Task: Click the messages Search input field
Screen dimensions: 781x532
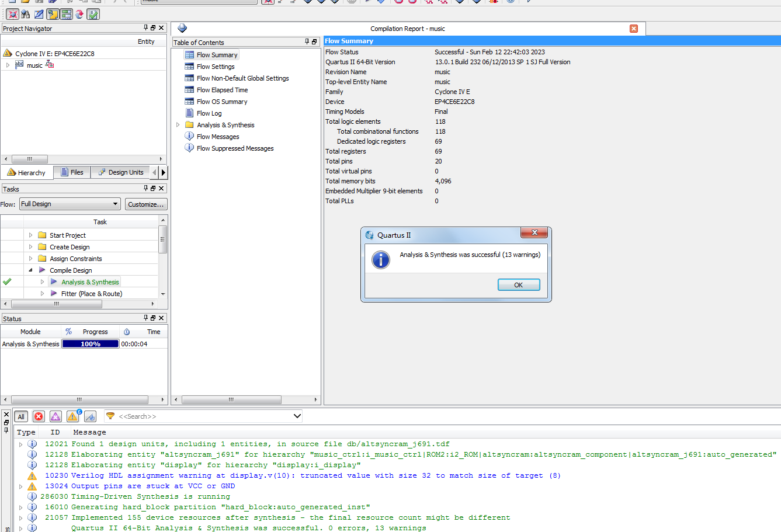Action: point(204,416)
